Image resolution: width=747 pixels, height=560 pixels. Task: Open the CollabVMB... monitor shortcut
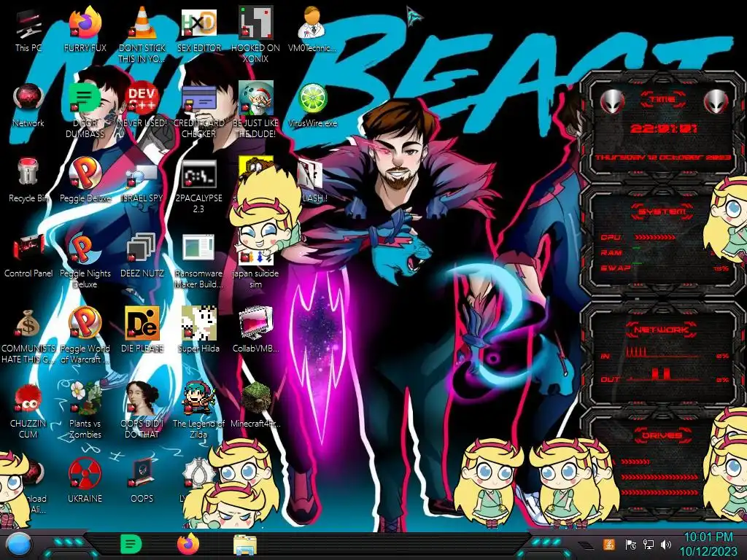256,330
